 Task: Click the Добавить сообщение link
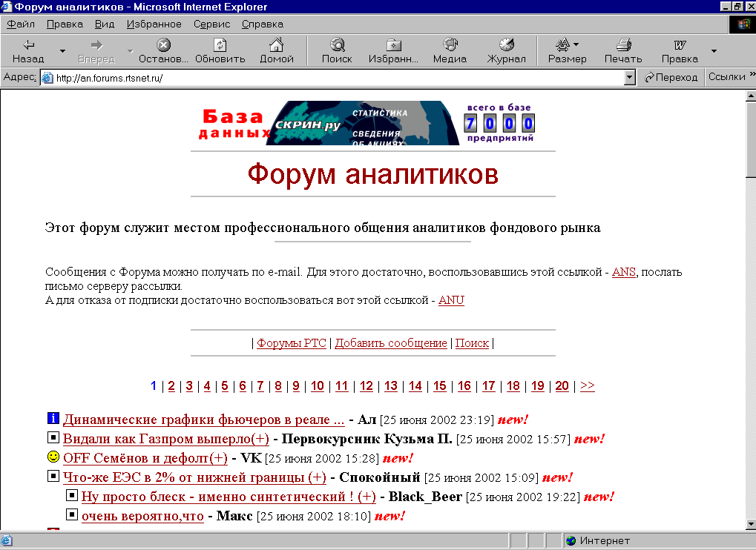click(x=391, y=343)
